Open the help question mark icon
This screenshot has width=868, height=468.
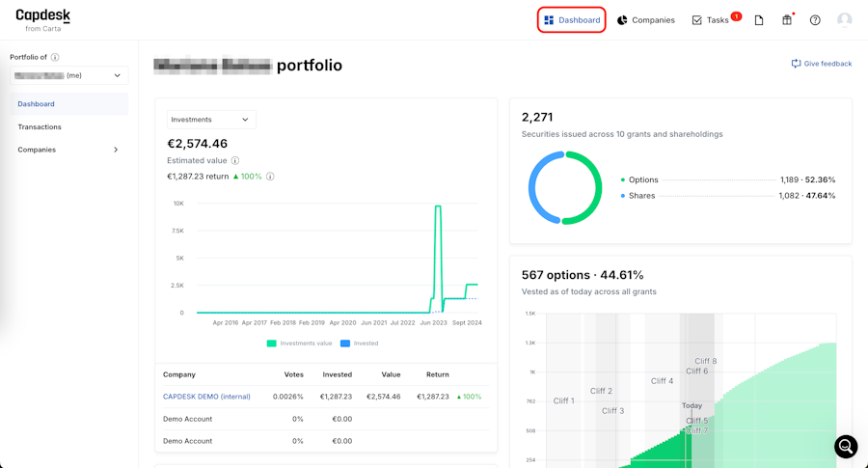pyautogui.click(x=815, y=20)
